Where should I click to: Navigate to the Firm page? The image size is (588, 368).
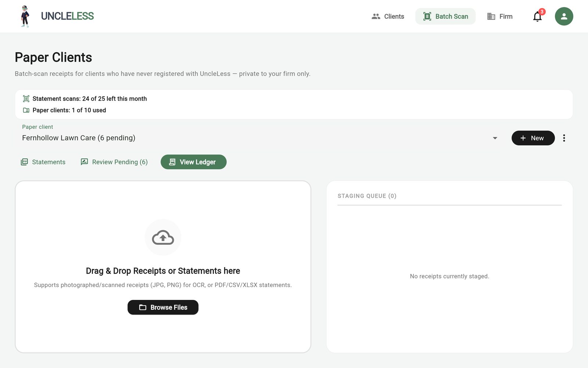[500, 16]
